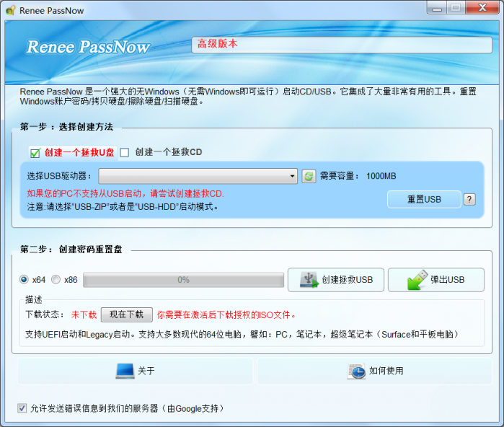Click the green refresh USB list icon
Image resolution: width=504 pixels, height=427 pixels.
pyautogui.click(x=309, y=176)
